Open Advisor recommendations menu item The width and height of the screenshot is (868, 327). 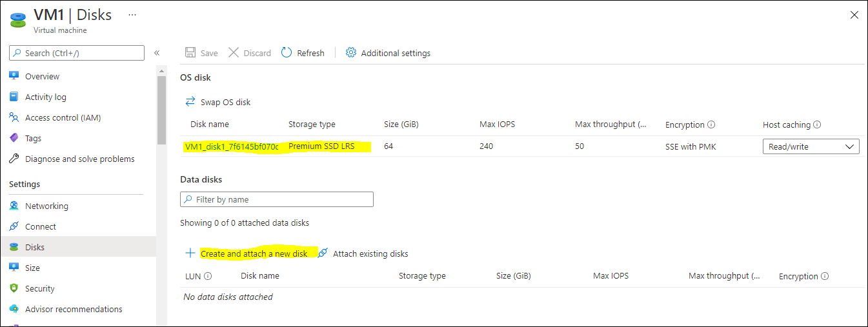(74, 309)
